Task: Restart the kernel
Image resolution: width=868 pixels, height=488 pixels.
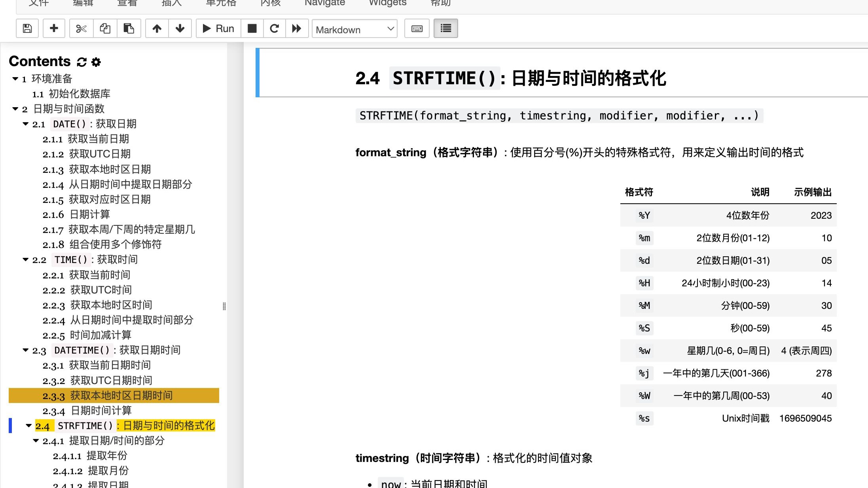Action: [x=274, y=28]
